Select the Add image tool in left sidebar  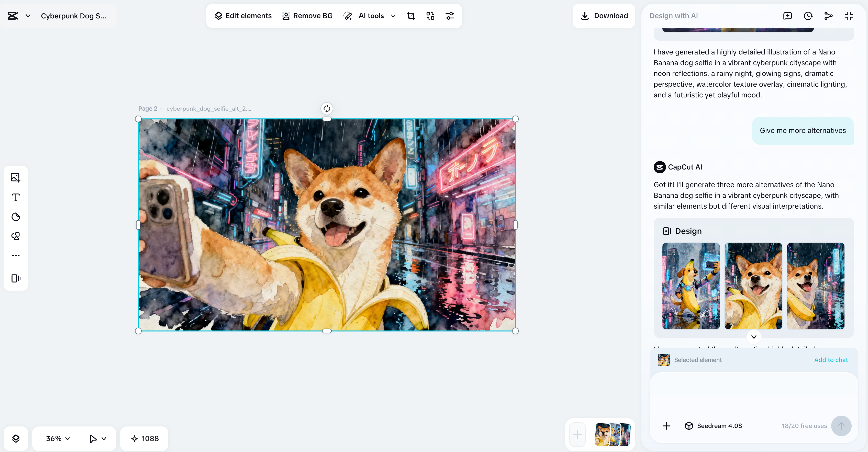(x=16, y=177)
